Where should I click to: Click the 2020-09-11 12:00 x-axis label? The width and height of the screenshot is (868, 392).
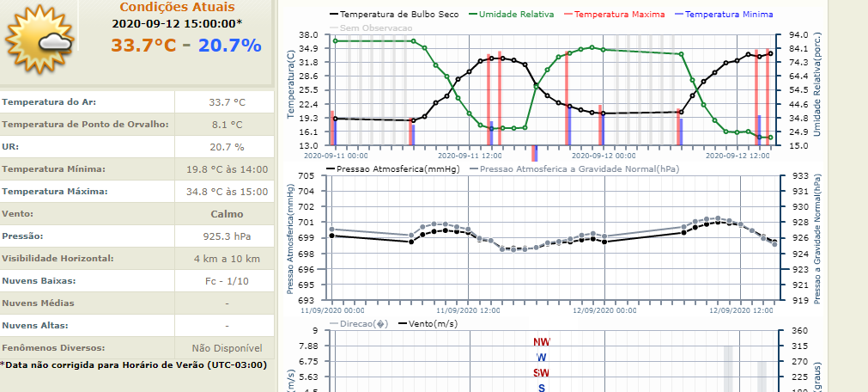click(470, 156)
